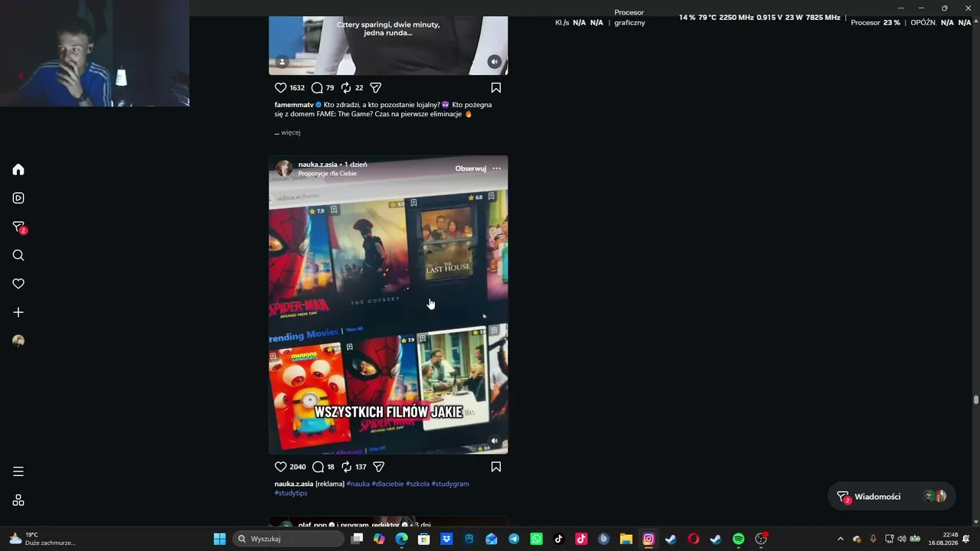This screenshot has height=551, width=980.
Task: View tagged people on famemmatv video
Action: click(x=282, y=62)
